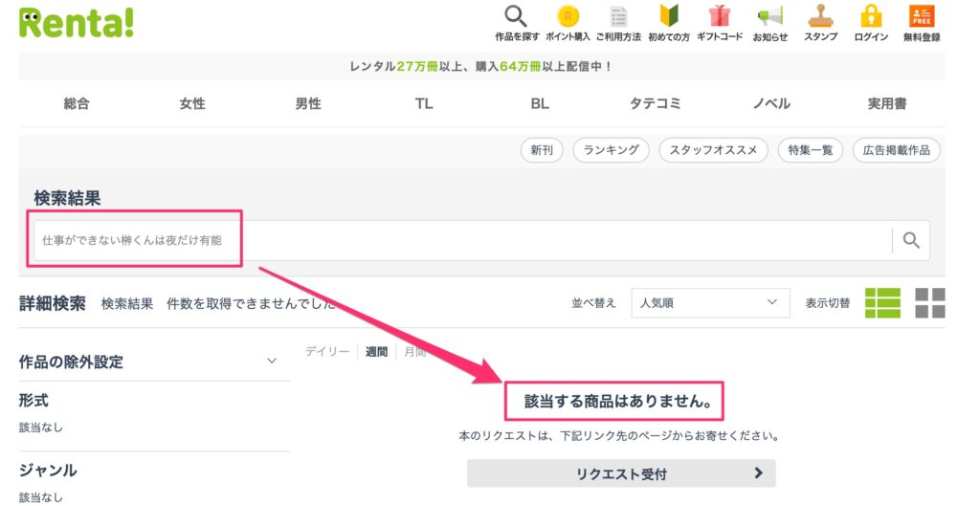The height and width of the screenshot is (506, 980).
Task: Click the リクエスト受付 button
Action: coord(621,473)
